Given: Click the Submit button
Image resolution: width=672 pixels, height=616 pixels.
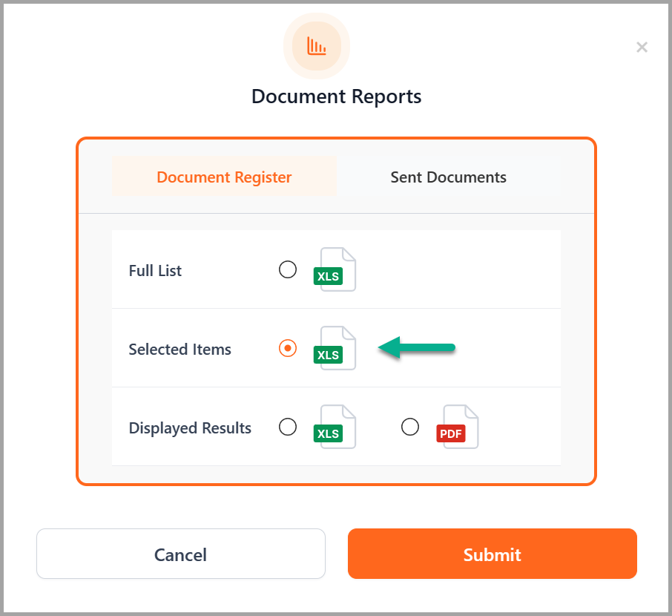Looking at the screenshot, I should (x=492, y=554).
